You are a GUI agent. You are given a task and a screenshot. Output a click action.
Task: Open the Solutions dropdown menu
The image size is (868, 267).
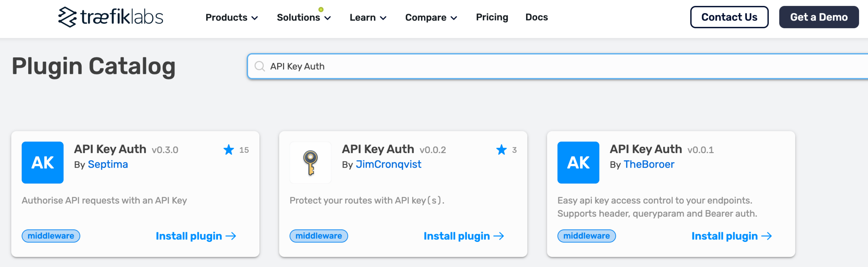tap(303, 18)
